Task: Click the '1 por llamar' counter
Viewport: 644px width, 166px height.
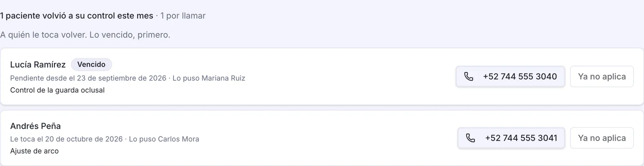Action: (183, 16)
